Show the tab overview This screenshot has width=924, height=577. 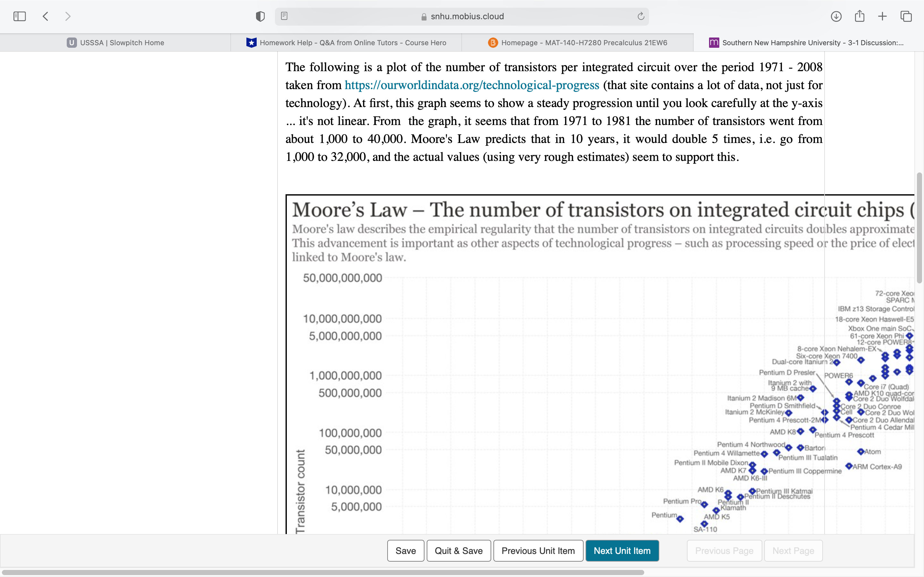tap(906, 16)
